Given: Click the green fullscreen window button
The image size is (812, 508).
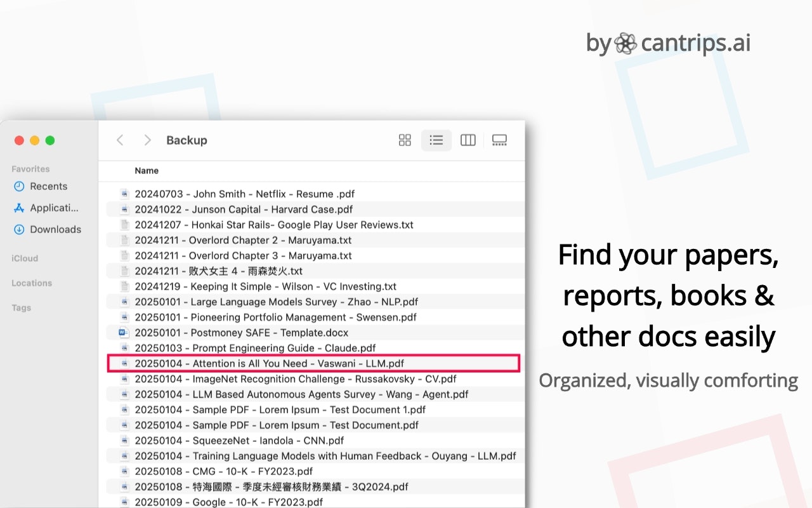Looking at the screenshot, I should 50,140.
